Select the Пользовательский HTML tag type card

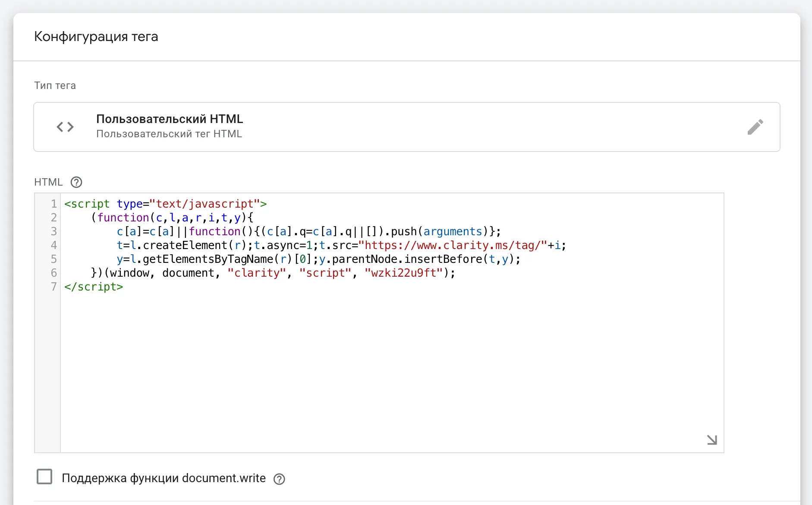click(x=406, y=127)
